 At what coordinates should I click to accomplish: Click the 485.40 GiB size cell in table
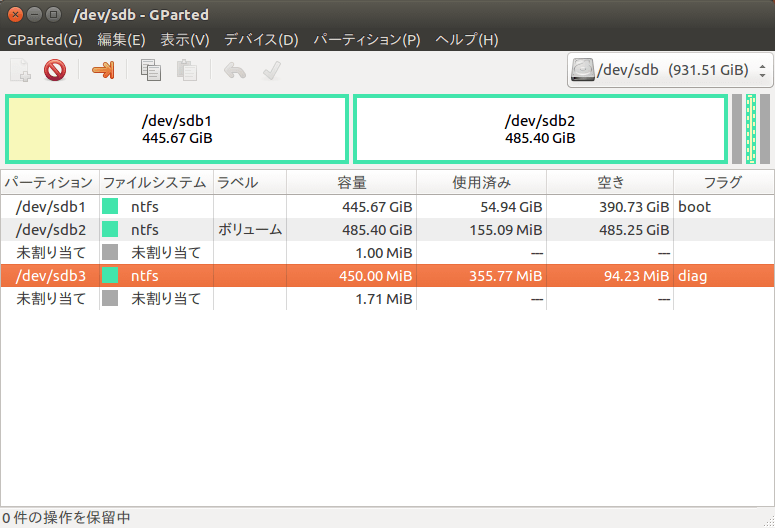click(x=351, y=230)
